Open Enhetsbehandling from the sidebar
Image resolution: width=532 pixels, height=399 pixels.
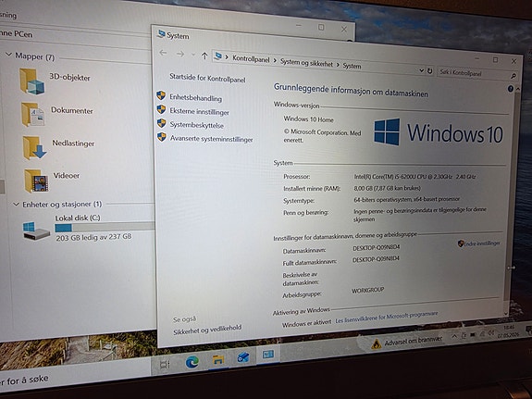(196, 98)
